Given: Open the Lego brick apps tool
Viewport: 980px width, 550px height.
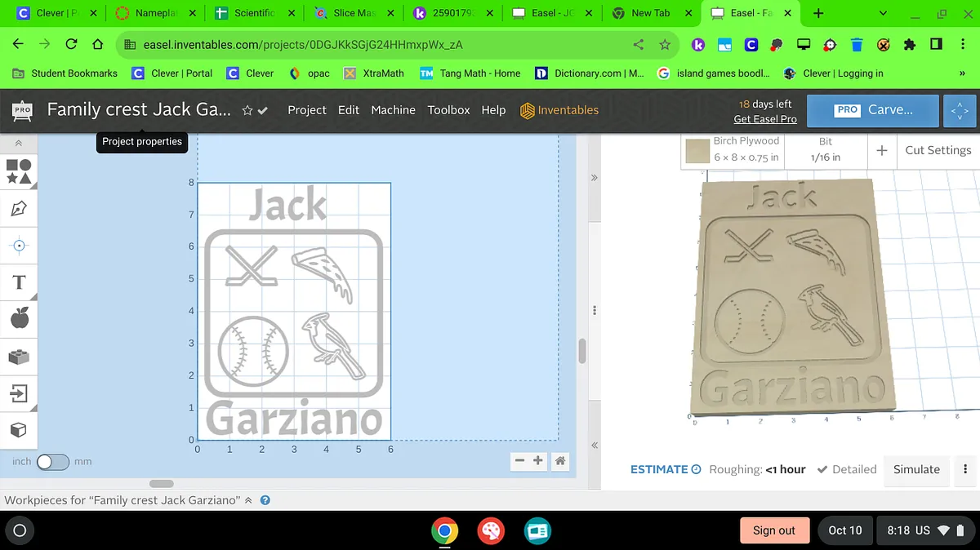Looking at the screenshot, I should click(20, 357).
